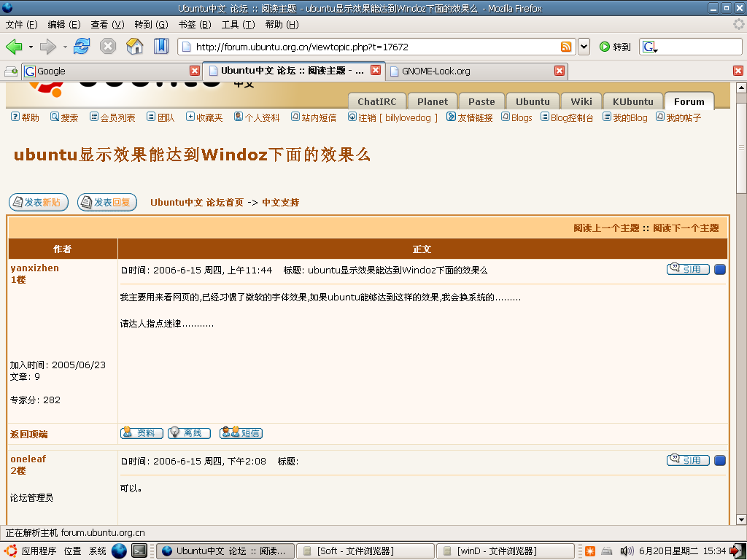Open the Planet site tab
Viewport: 747px width, 560px height.
pyautogui.click(x=433, y=101)
